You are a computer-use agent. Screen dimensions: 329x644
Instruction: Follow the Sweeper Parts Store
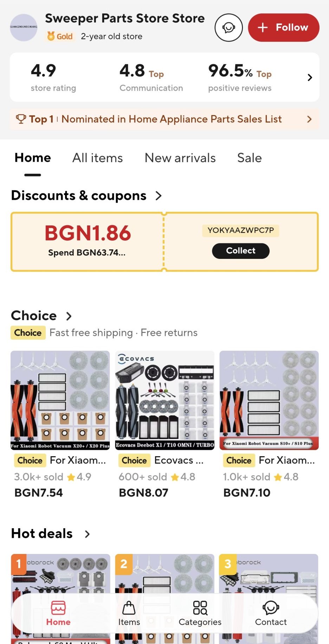pyautogui.click(x=283, y=27)
